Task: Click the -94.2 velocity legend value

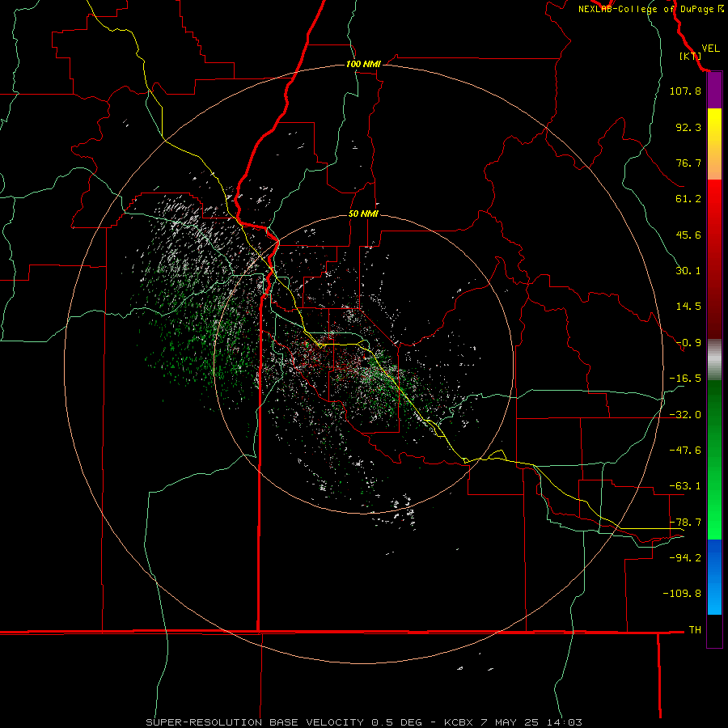Action: click(x=685, y=557)
